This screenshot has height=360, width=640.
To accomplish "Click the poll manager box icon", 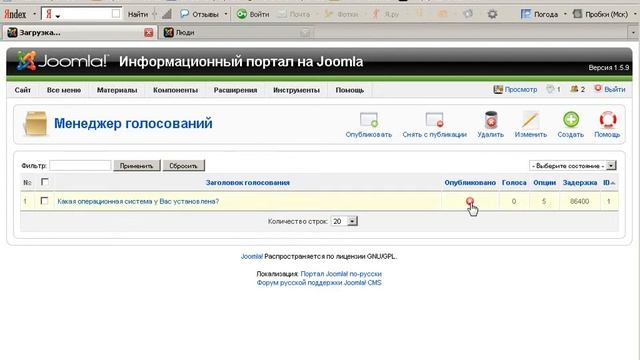I will pos(36,124).
